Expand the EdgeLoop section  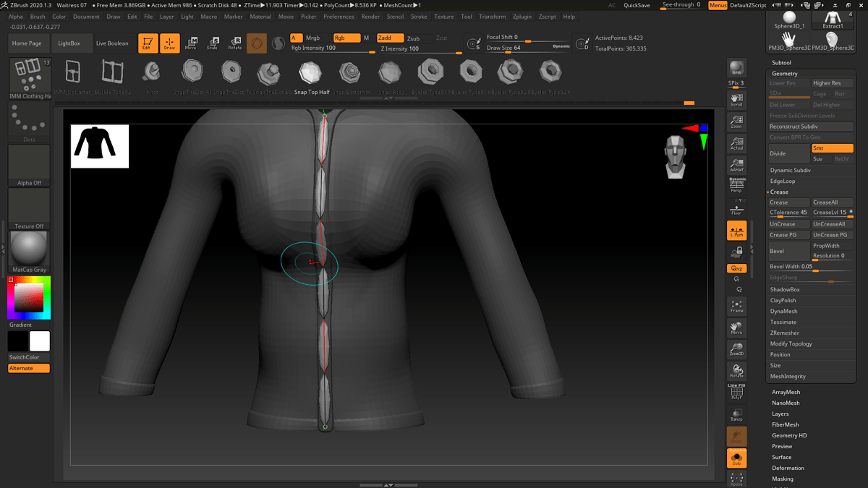pos(783,181)
